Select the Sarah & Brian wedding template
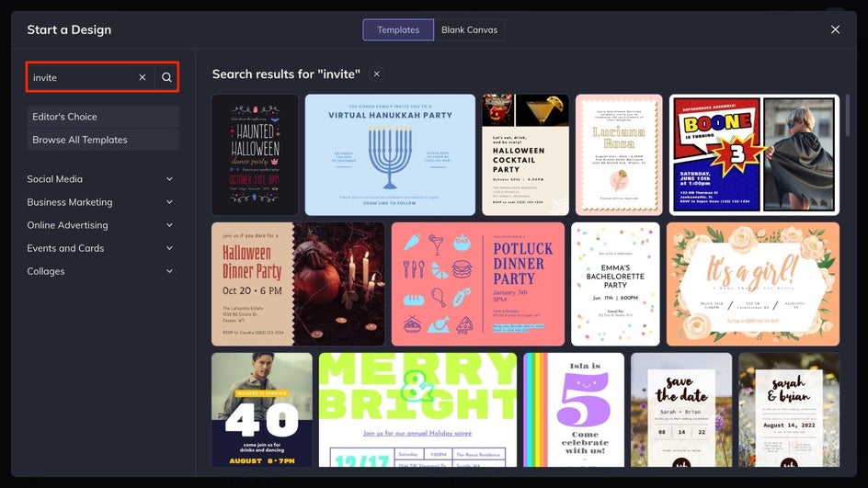Image resolution: width=868 pixels, height=488 pixels. point(789,410)
